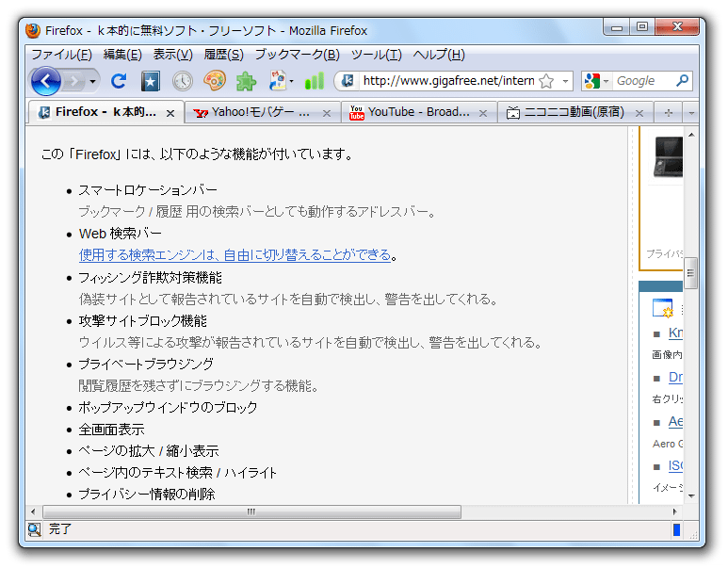Open the sidebar link starting with Kn
This screenshot has height=568, width=728.
(x=675, y=333)
